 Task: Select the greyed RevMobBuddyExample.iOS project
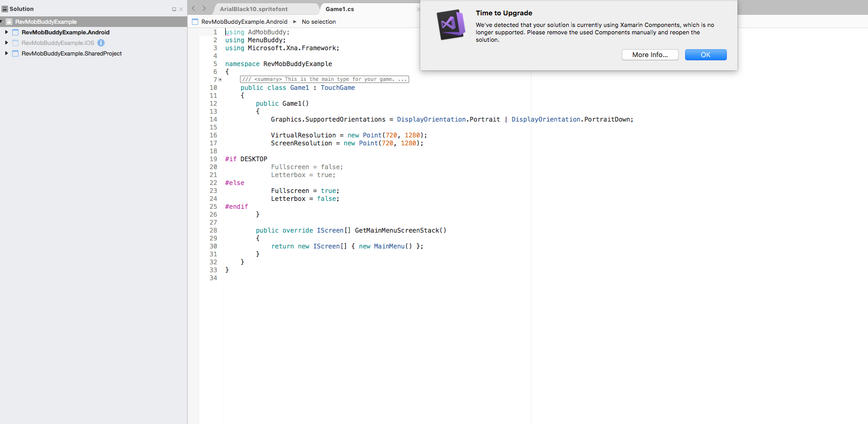coord(58,43)
